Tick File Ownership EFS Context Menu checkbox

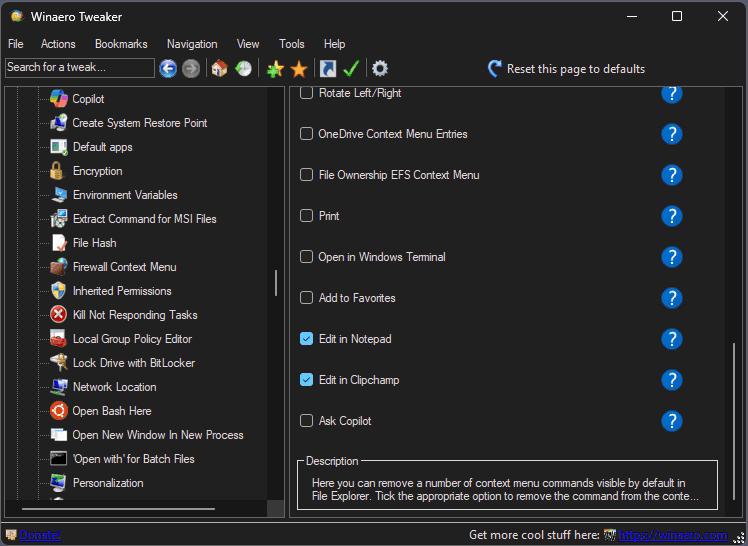pyautogui.click(x=306, y=175)
